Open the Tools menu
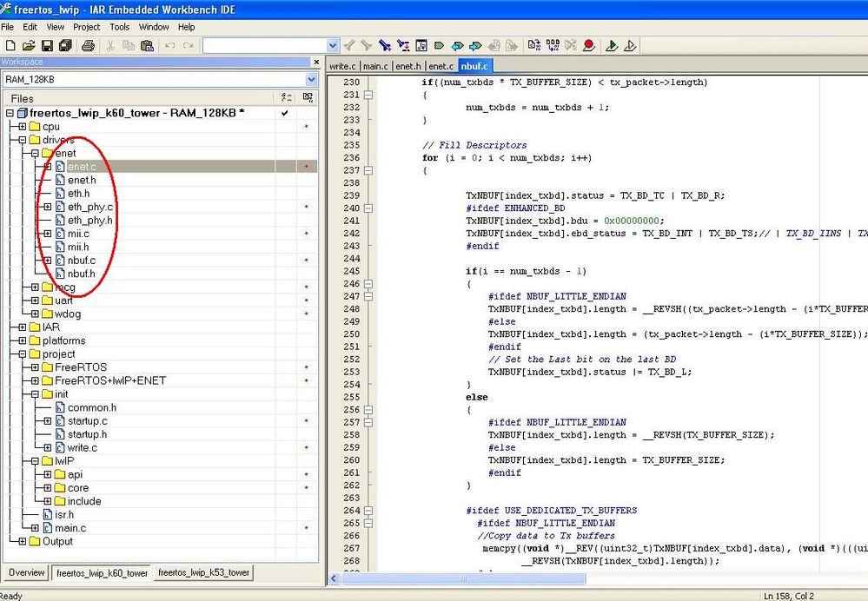The image size is (868, 601). (119, 27)
